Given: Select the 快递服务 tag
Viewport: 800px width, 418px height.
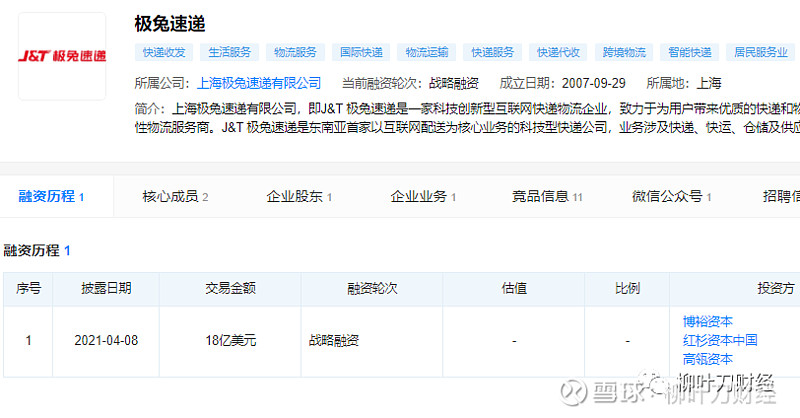Looking at the screenshot, I should pyautogui.click(x=492, y=52).
